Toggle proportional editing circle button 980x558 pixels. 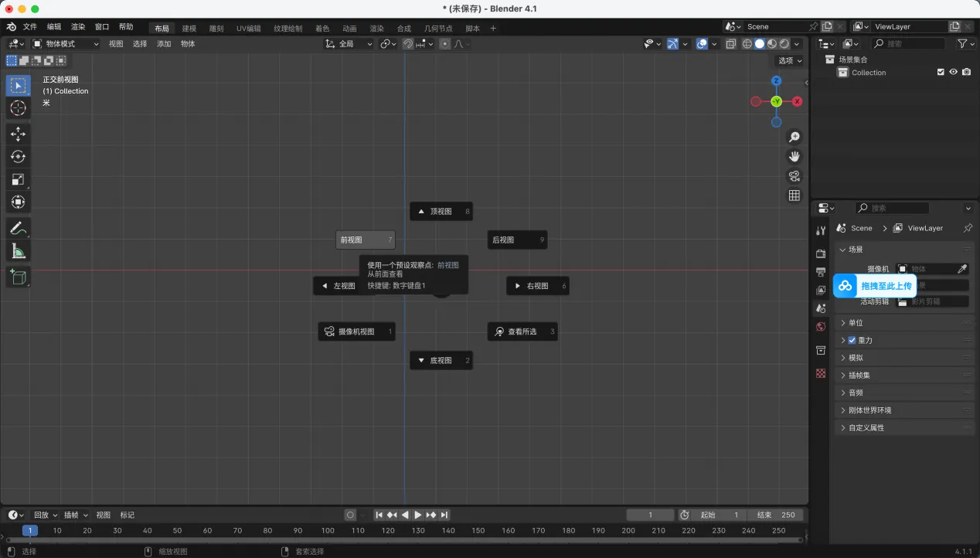(445, 44)
